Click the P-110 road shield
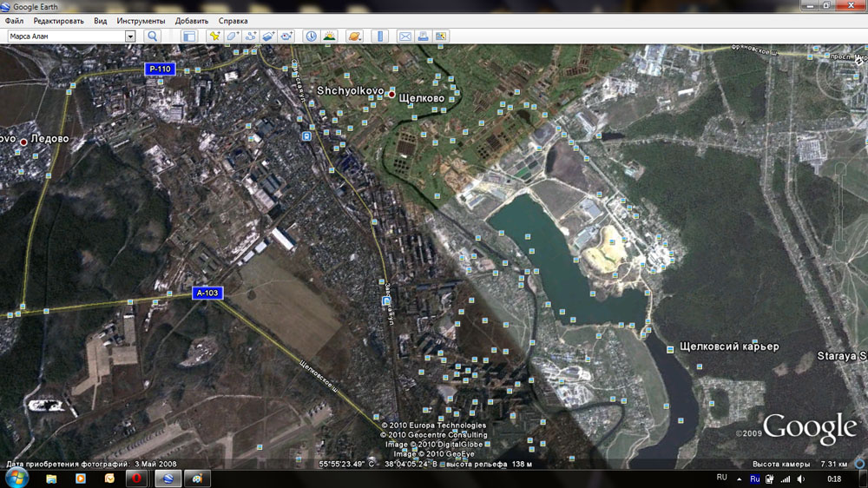The width and height of the screenshot is (868, 488). pos(160,69)
